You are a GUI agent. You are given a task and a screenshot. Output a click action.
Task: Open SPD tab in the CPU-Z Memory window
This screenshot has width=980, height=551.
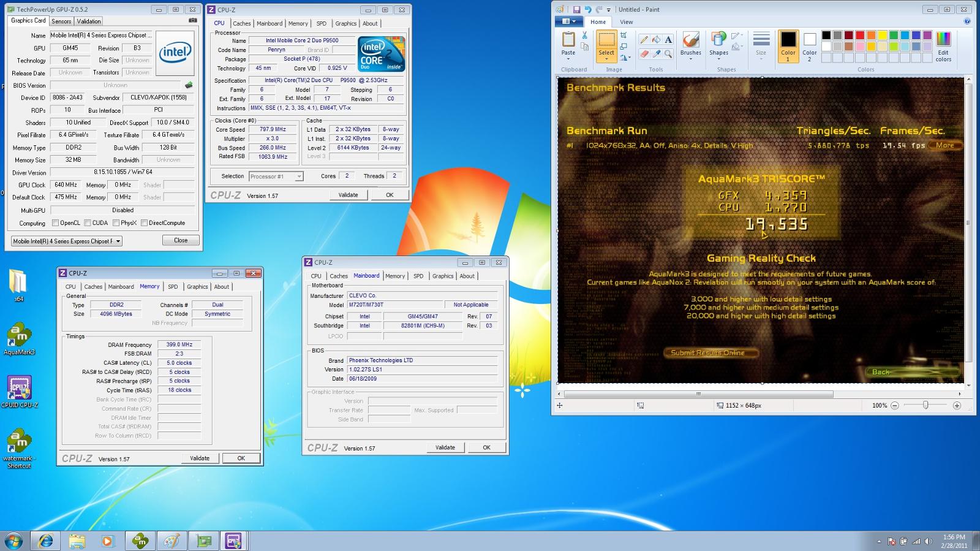(x=173, y=287)
